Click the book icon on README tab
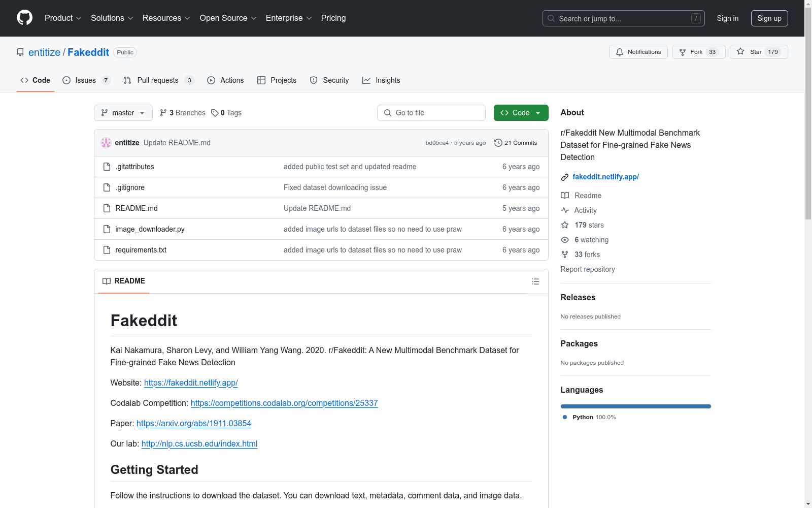Screen dimensions: 812x508 (x=107, y=281)
